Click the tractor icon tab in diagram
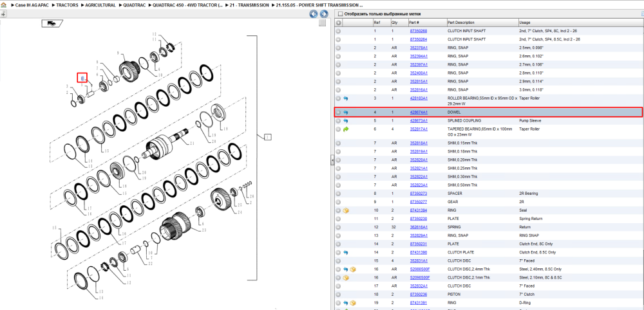This screenshot has width=644, height=310. (52, 23)
